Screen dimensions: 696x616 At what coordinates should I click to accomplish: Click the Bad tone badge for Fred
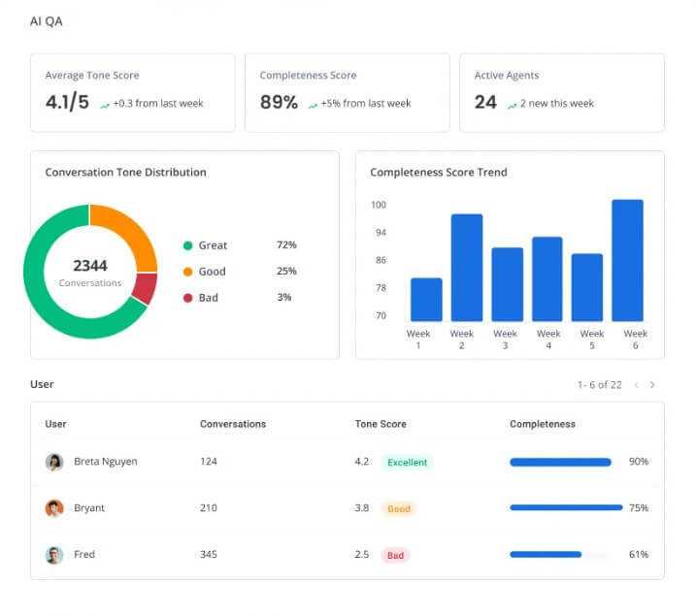tap(395, 555)
